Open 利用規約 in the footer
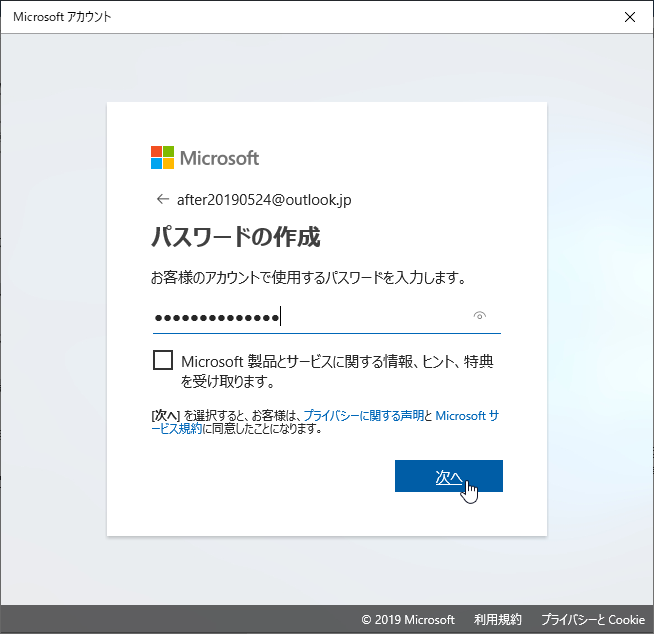Screen dimensions: 654x634 pos(498,619)
